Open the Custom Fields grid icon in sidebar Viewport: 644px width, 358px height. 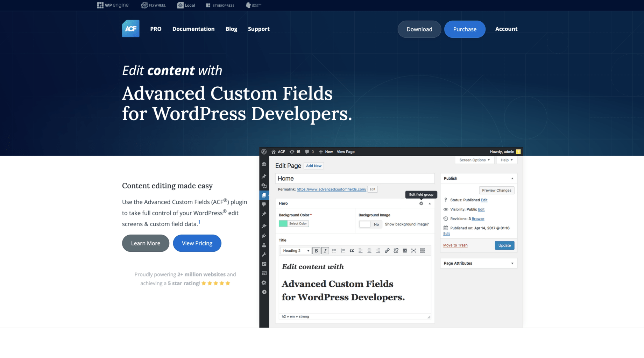[x=264, y=273]
